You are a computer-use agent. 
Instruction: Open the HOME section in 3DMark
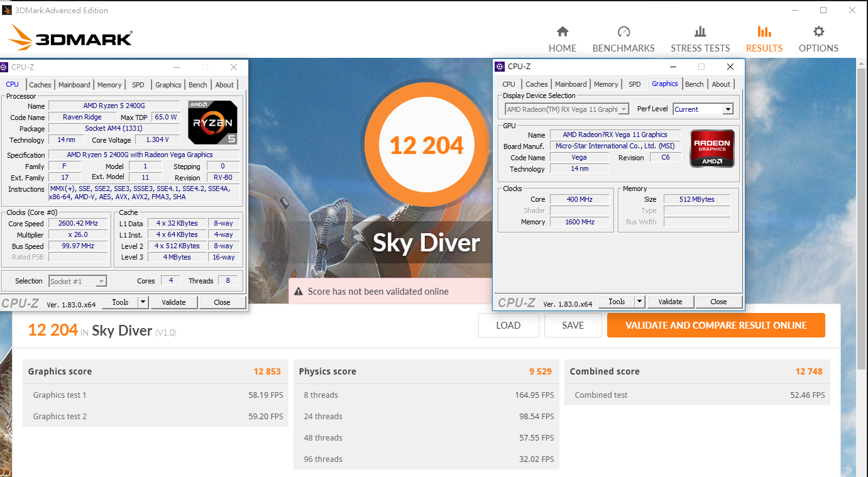(563, 39)
